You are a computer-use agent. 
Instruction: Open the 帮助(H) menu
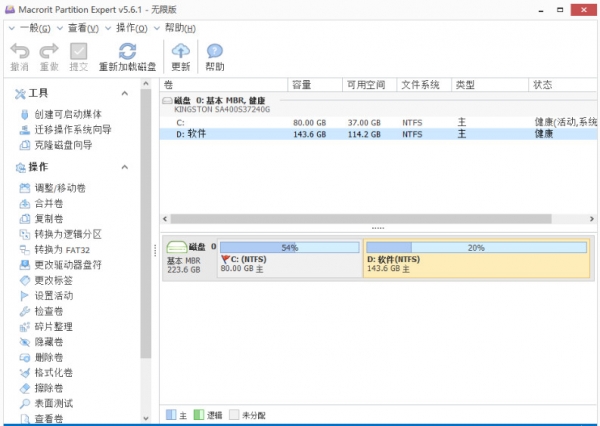(x=180, y=28)
